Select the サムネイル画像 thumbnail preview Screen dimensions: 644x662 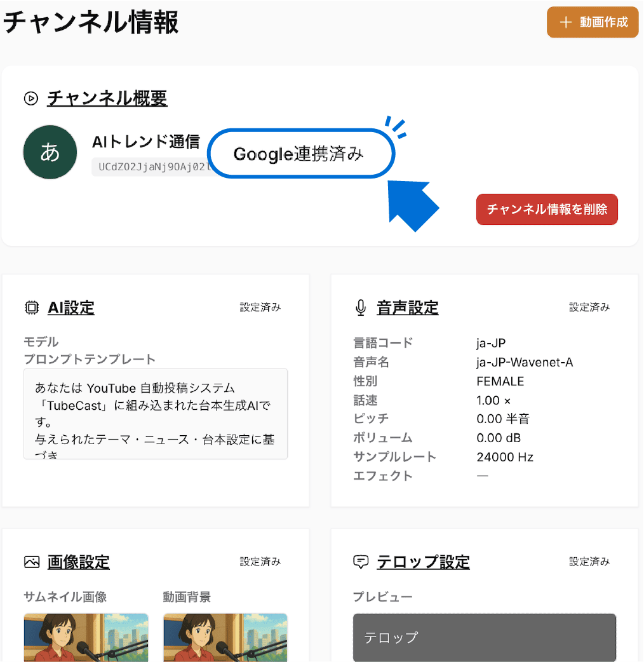pos(86,637)
